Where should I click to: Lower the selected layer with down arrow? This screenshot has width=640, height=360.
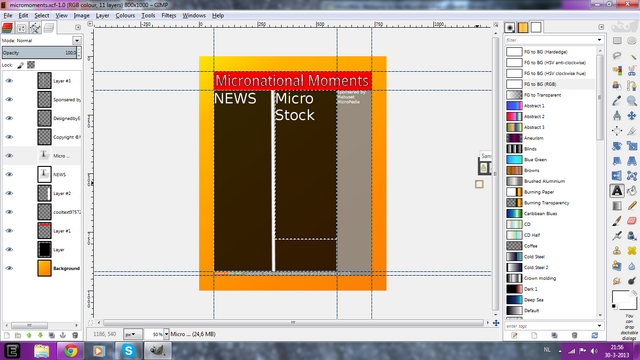40,335
